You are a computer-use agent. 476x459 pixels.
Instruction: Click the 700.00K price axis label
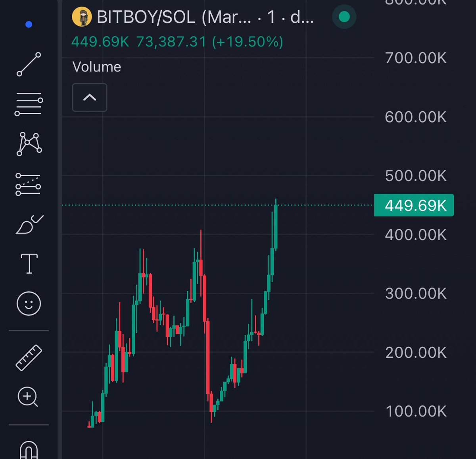416,58
